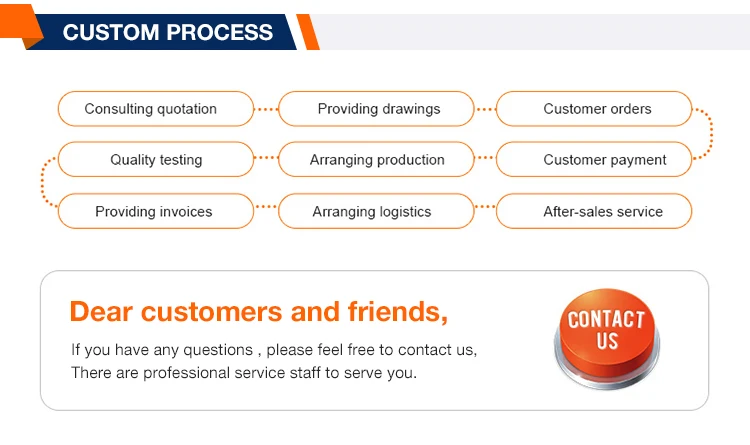
Task: Click the "There are professional service staff" line
Action: point(243,373)
